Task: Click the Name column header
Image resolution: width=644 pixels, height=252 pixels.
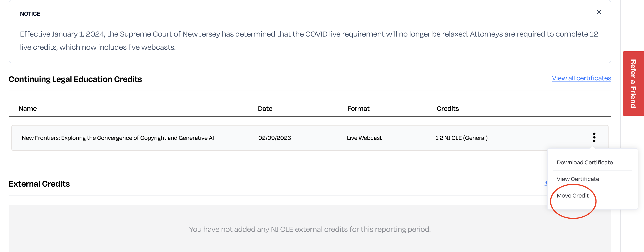Action: 27,109
